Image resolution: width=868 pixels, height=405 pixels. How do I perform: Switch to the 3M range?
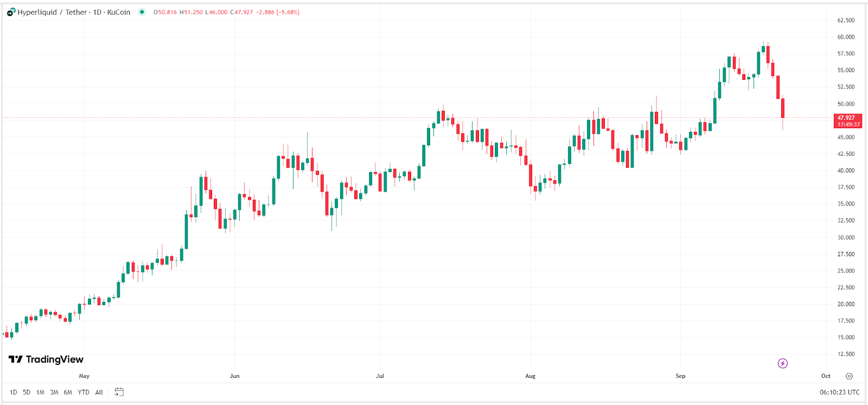(54, 392)
